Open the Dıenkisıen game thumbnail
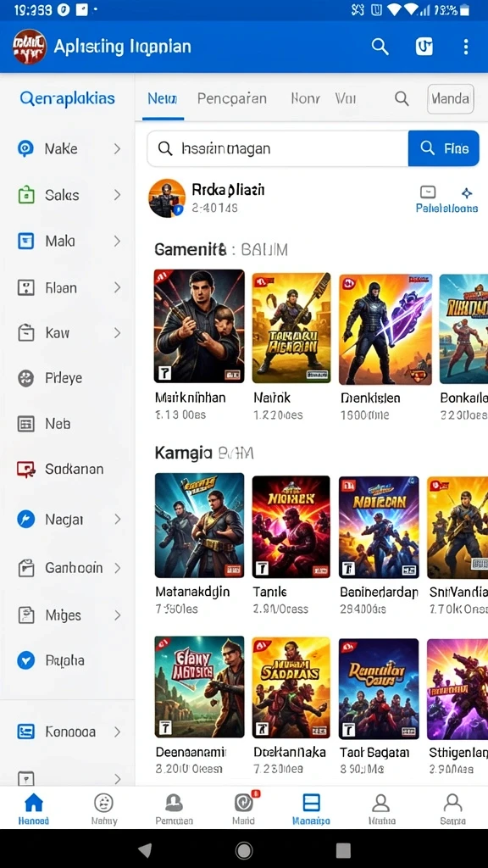The height and width of the screenshot is (868, 488). (385, 329)
